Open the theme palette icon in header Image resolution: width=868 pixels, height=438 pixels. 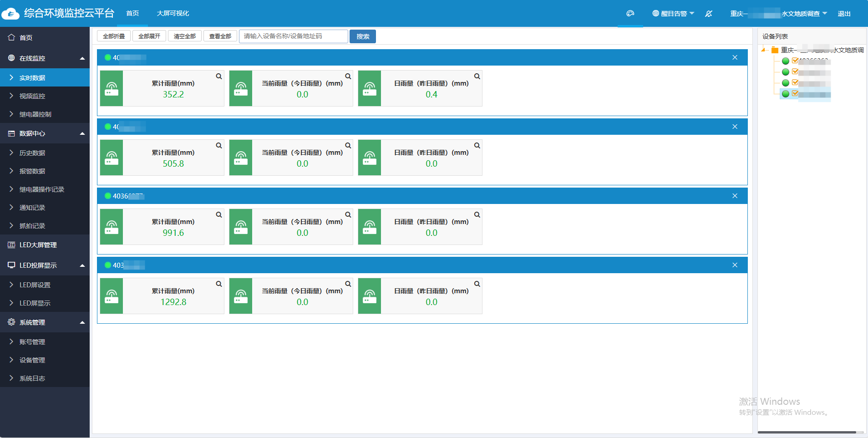tap(630, 14)
